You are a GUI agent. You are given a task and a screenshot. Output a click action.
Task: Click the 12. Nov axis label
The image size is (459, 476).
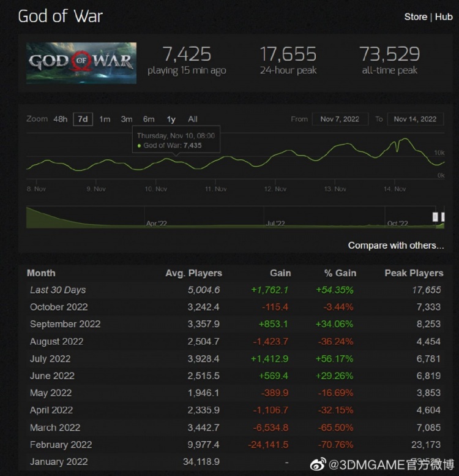click(x=275, y=189)
